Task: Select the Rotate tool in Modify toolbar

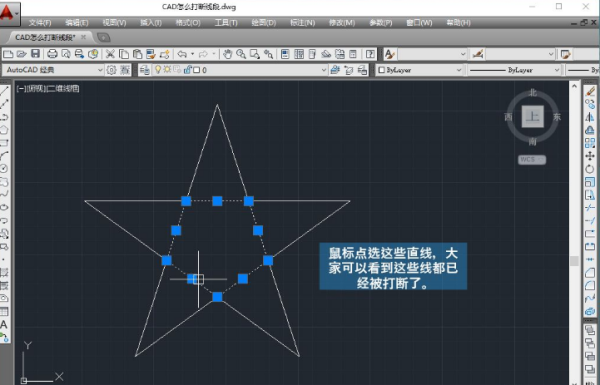Action: click(x=590, y=169)
